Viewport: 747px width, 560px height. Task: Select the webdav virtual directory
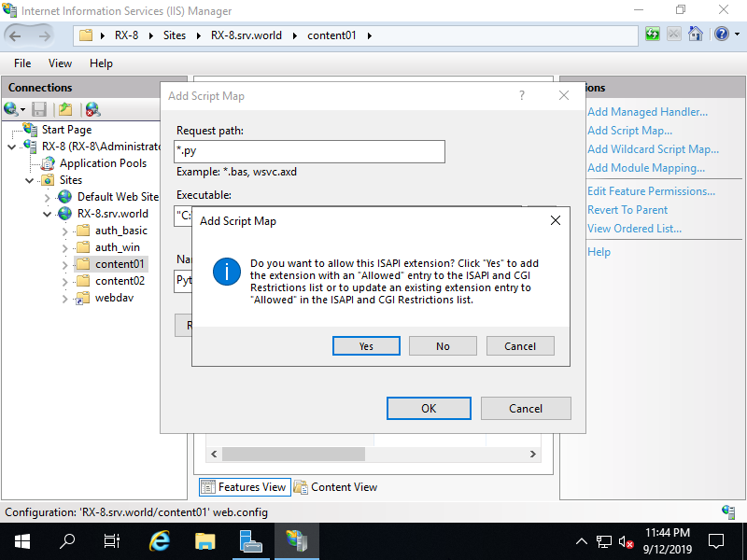tap(114, 298)
